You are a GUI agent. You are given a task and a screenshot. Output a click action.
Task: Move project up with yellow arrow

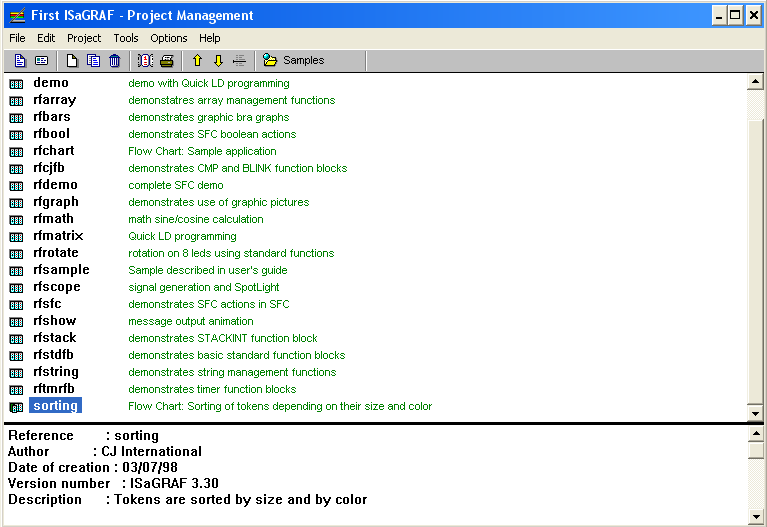(x=197, y=61)
